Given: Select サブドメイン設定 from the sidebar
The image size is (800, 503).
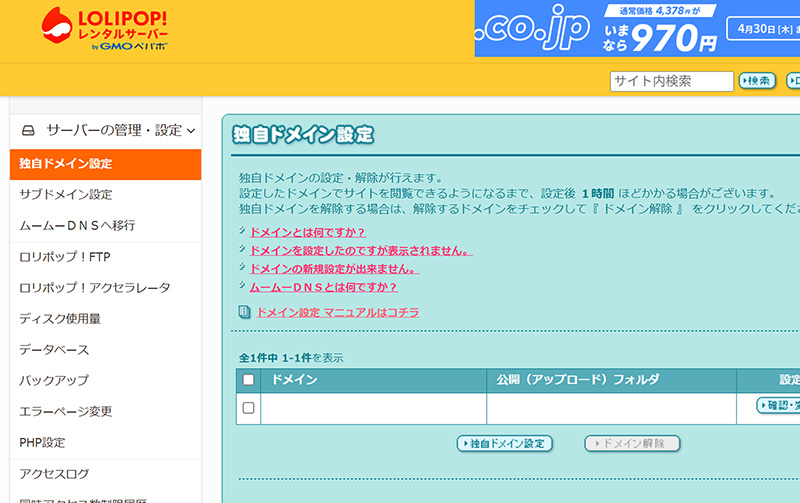Looking at the screenshot, I should (66, 194).
